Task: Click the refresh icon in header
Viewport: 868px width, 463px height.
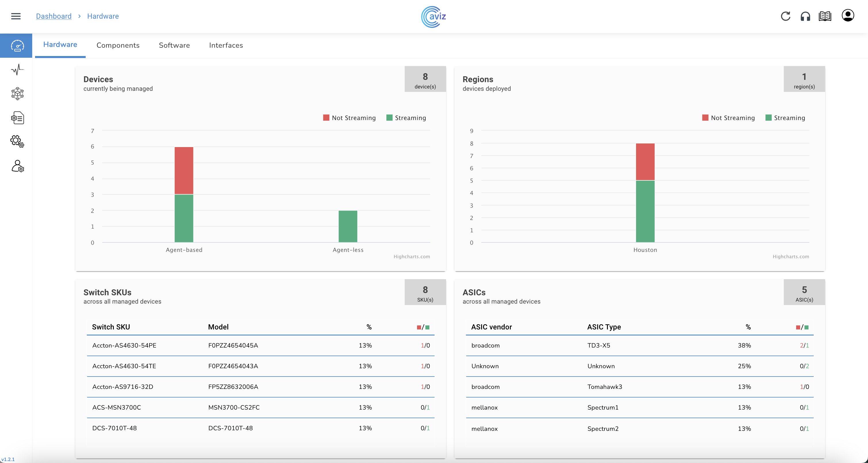Action: coord(786,16)
